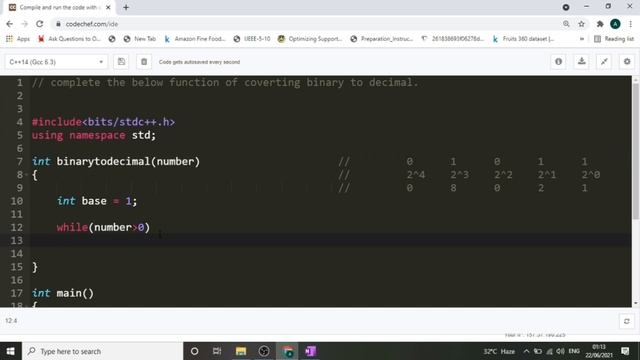Open the taskbar clock and date

599,351
